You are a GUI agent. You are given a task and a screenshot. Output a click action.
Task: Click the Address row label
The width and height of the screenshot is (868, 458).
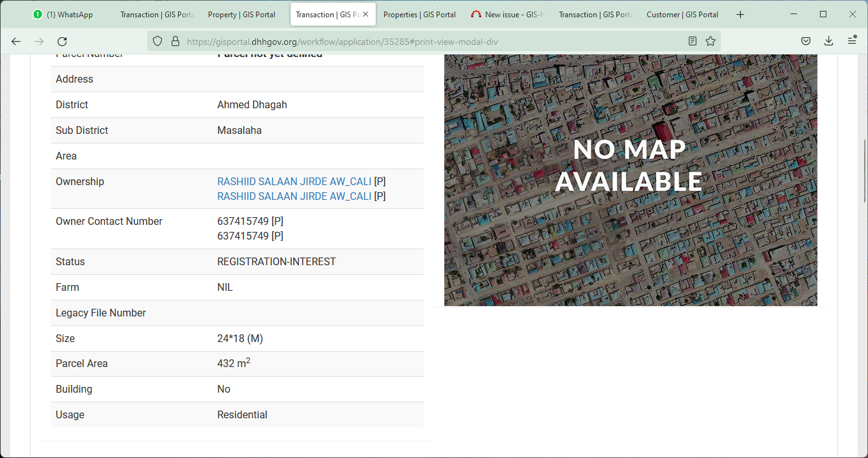click(74, 79)
